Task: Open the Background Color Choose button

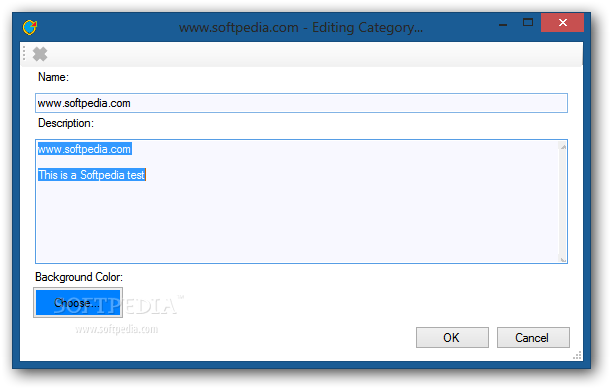Action: tap(78, 302)
